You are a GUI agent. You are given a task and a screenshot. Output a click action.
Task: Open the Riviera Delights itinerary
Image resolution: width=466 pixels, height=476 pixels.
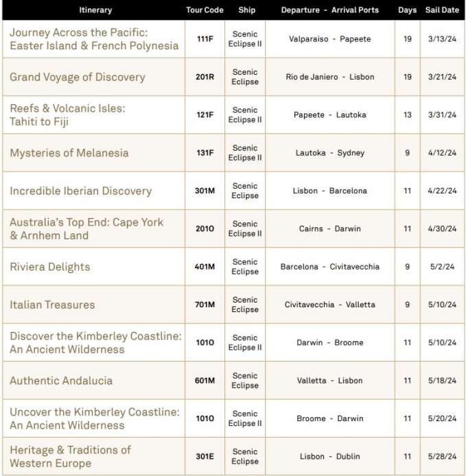click(x=49, y=267)
